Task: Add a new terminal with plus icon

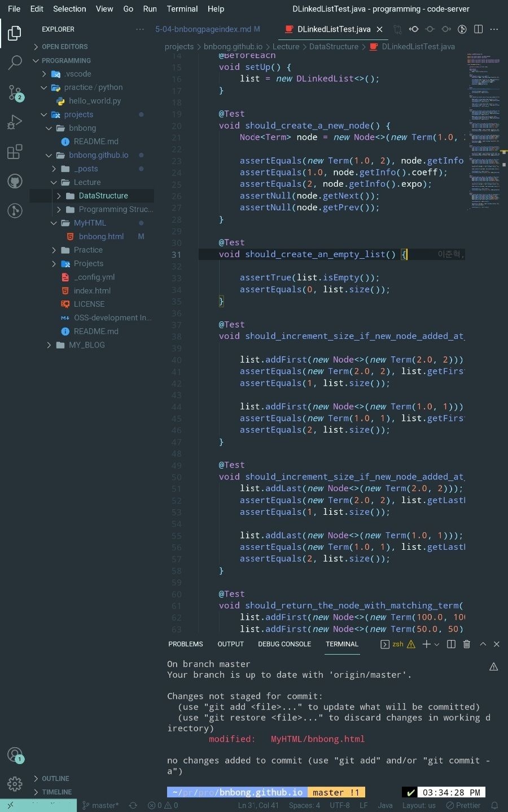Action: 427,644
